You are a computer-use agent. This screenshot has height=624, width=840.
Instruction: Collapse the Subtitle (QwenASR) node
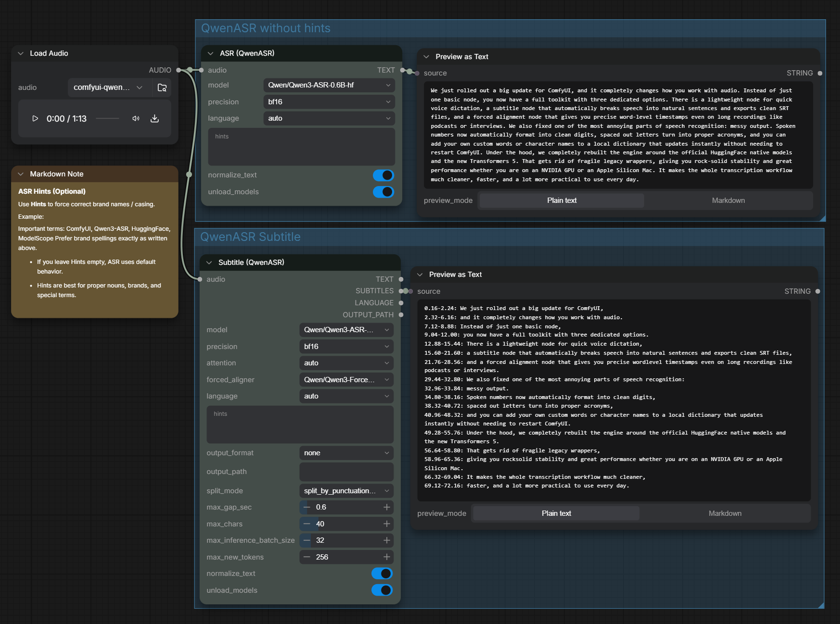(x=209, y=262)
